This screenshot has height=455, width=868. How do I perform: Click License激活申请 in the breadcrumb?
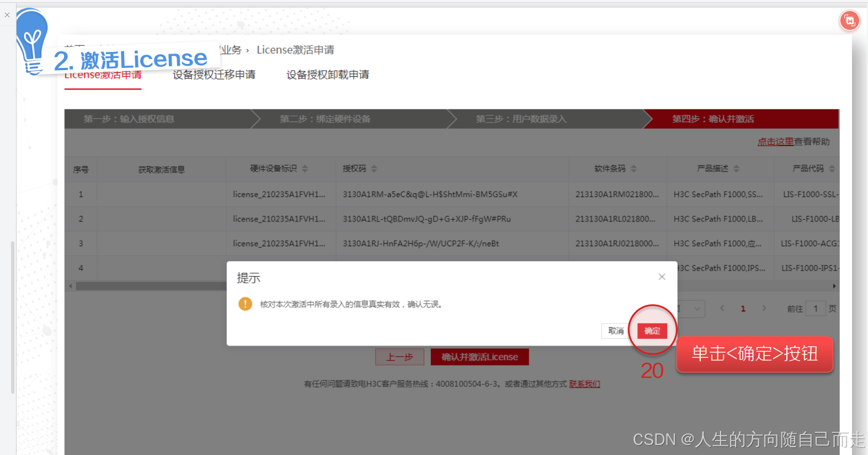point(295,50)
